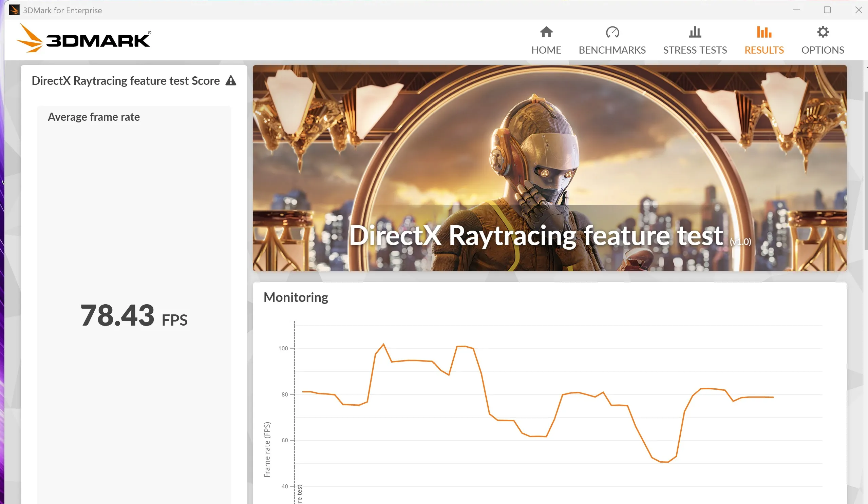868x504 pixels.
Task: Click the 3DMark logo
Action: click(x=83, y=38)
